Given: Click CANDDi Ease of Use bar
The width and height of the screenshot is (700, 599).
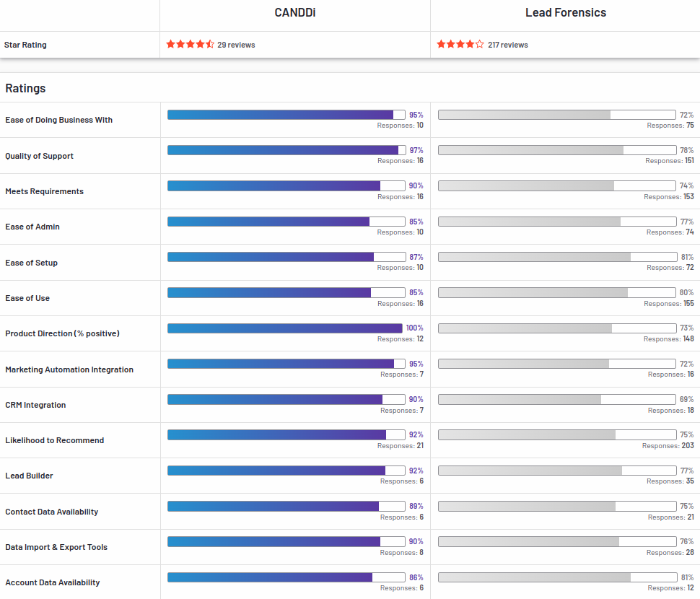Looking at the screenshot, I should 286,292.
